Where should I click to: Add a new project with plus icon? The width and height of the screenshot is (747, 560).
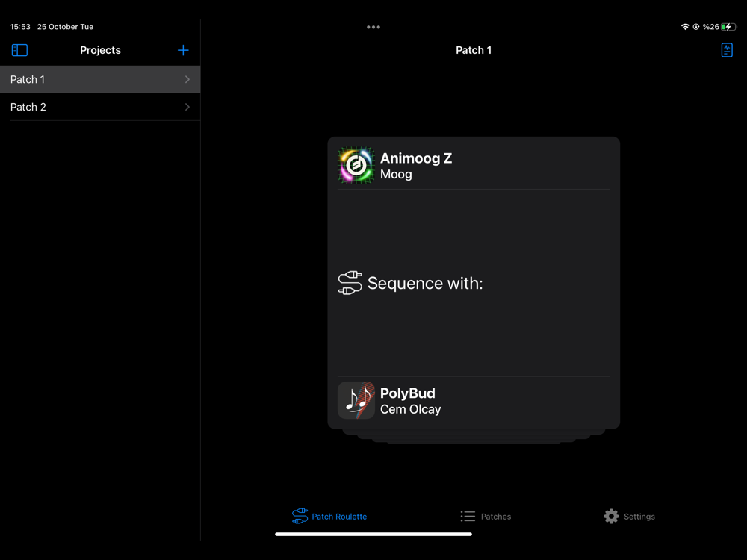(183, 50)
